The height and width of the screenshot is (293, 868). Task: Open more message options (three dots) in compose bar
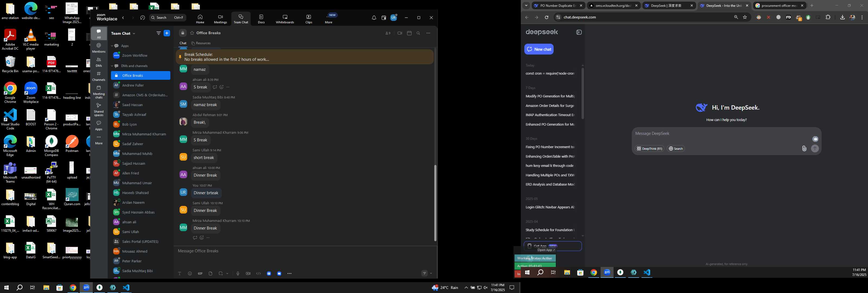(x=289, y=273)
